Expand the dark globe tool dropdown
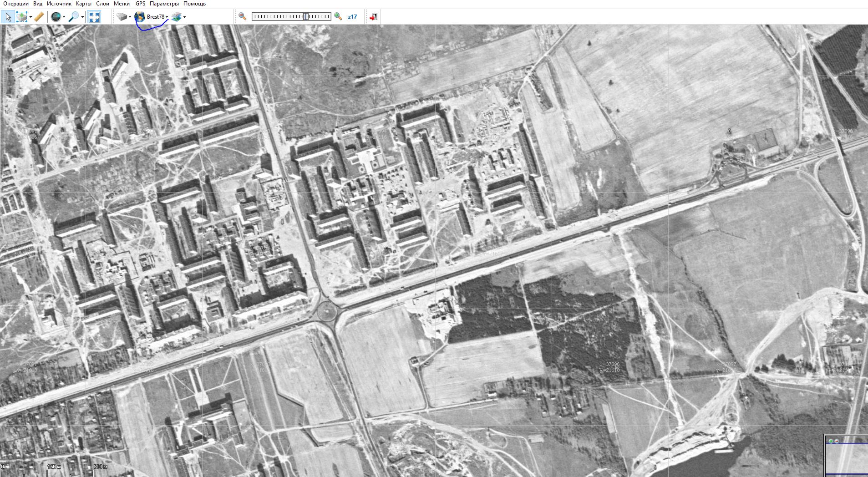 pyautogui.click(x=64, y=17)
